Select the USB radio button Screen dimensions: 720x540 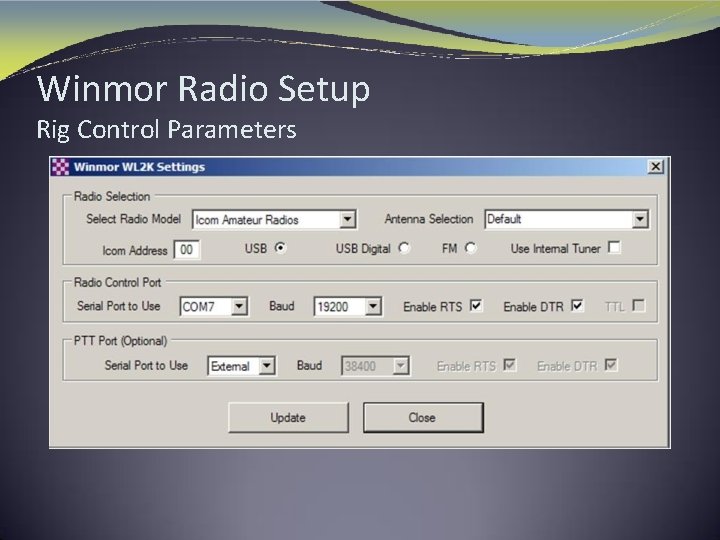click(280, 248)
